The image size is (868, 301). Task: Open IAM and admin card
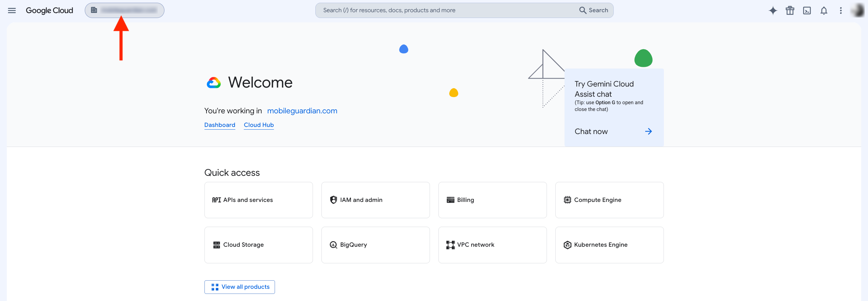376,200
